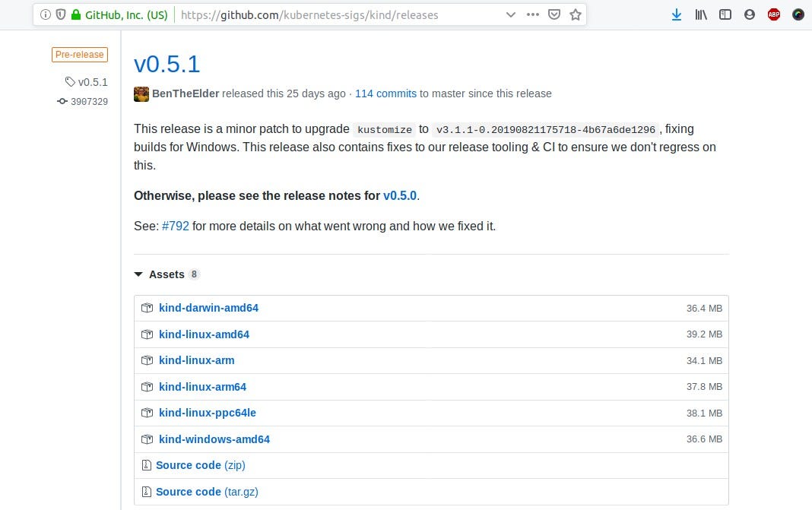Download kind-linux-arm asset
Image resolution: width=812 pixels, height=510 pixels.
click(x=197, y=360)
